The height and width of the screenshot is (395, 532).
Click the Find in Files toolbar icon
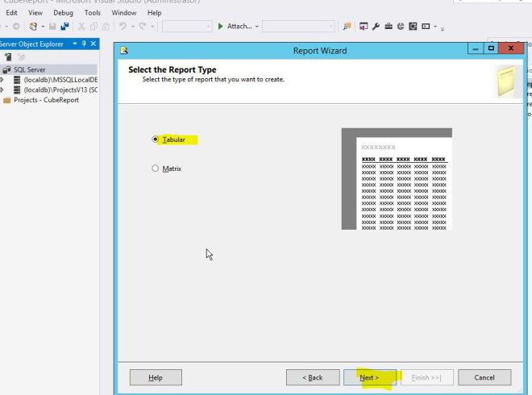[x=348, y=27]
